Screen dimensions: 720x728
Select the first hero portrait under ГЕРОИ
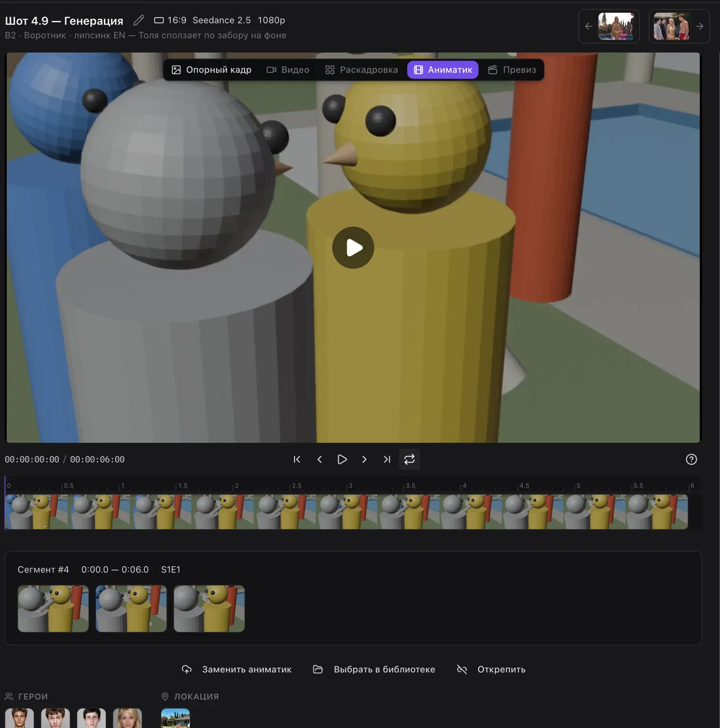(19, 718)
